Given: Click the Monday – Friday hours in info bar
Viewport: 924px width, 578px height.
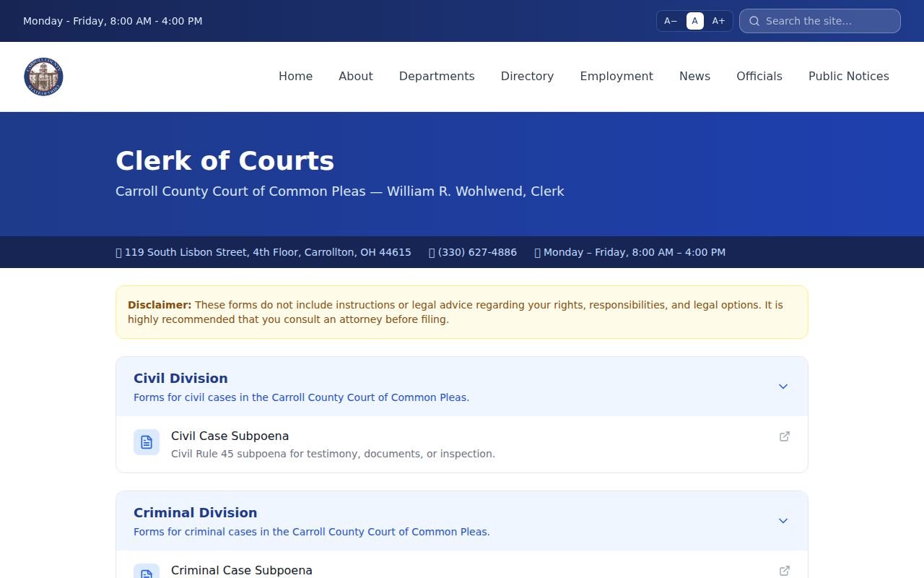Looking at the screenshot, I should click(x=635, y=252).
